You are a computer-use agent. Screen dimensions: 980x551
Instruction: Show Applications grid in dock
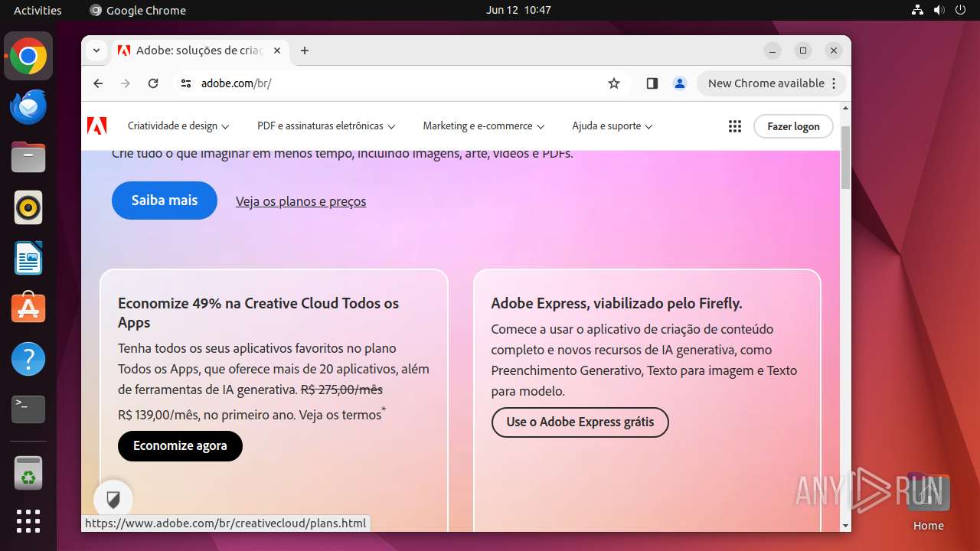[28, 521]
